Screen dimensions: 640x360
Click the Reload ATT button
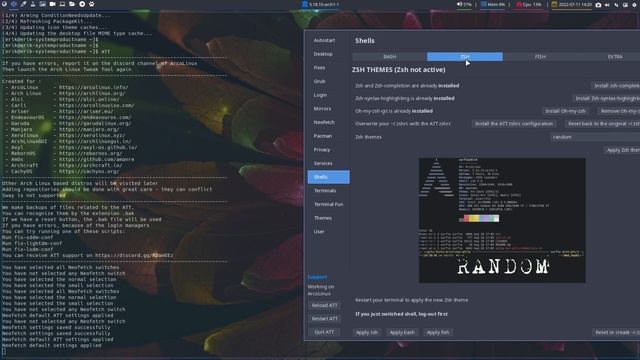324,305
